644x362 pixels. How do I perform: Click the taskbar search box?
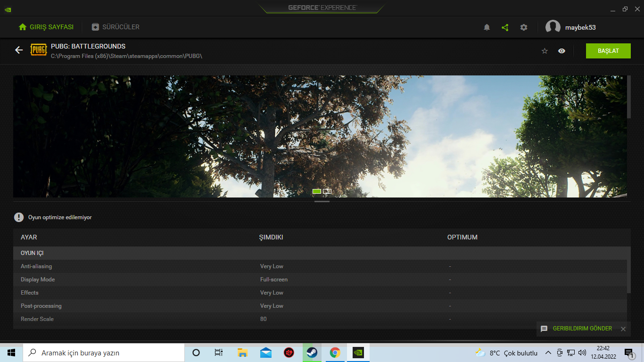coord(103,353)
